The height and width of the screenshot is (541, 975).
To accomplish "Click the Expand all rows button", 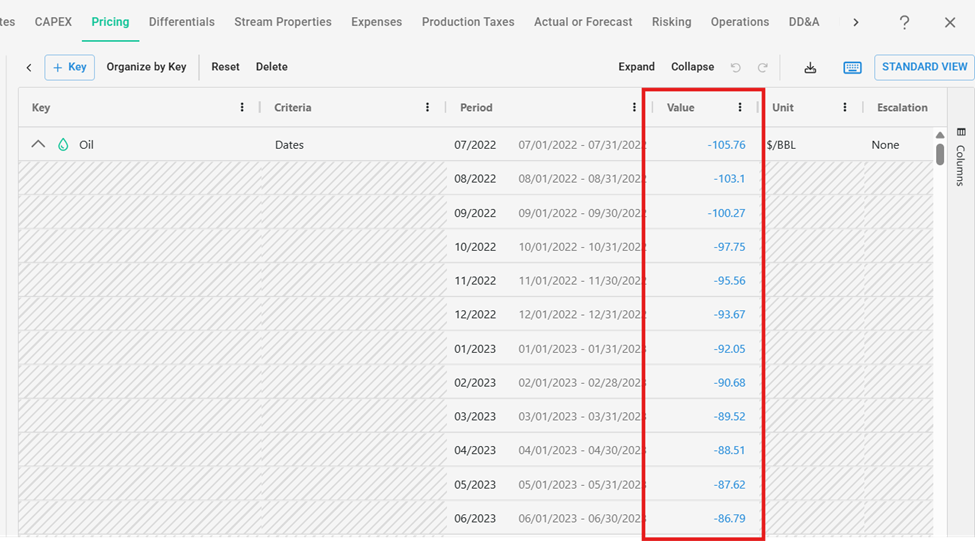I will click(x=636, y=67).
